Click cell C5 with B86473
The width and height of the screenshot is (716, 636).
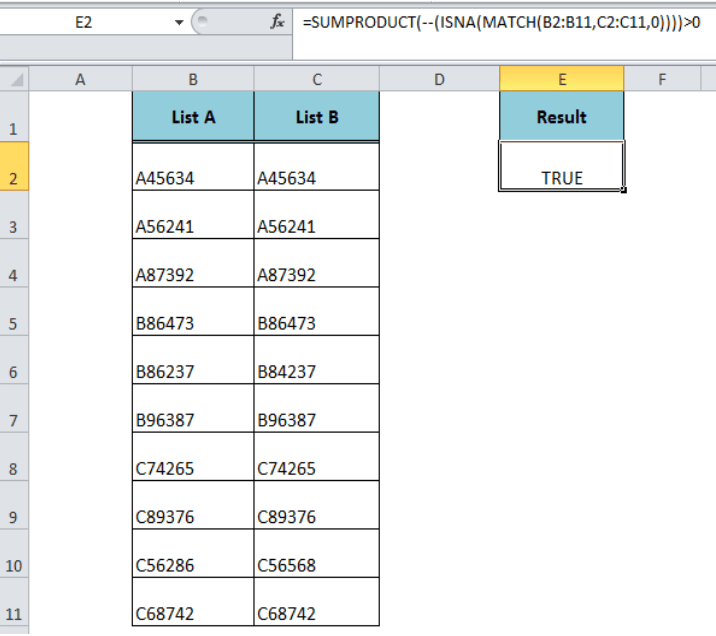tap(317, 311)
